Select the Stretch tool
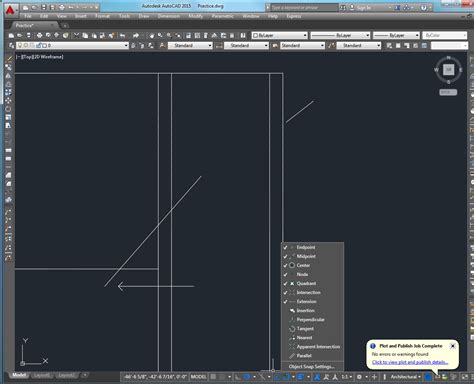This screenshot has width=474, height=384. 8,126
